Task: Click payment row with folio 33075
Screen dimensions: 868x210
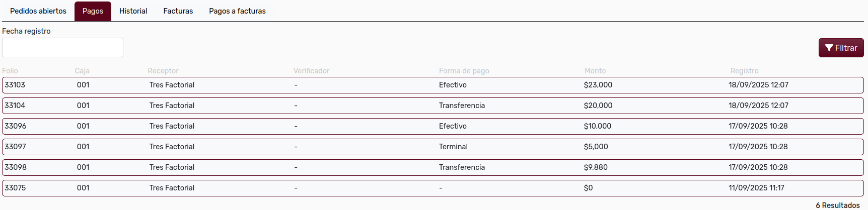Action: tap(15, 188)
